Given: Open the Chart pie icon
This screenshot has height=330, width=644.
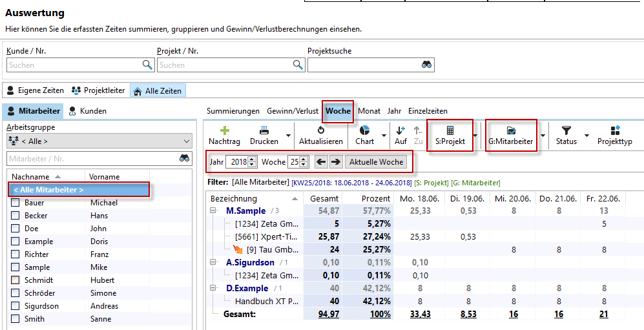Looking at the screenshot, I should pos(364,130).
